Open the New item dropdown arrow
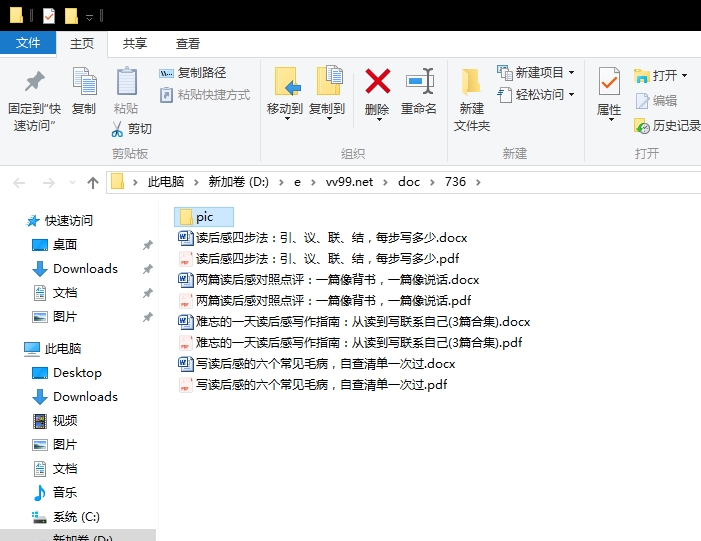Screen dimensions: 701x541 pos(571,72)
